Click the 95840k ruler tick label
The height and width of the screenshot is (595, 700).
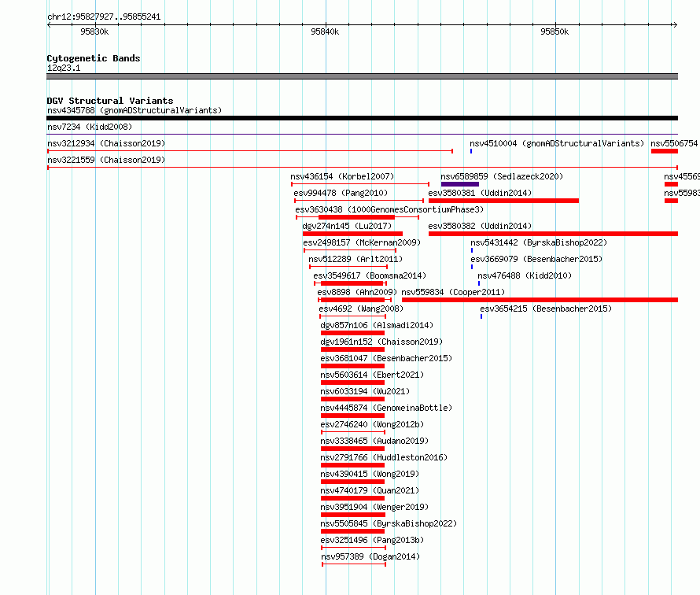(x=325, y=31)
